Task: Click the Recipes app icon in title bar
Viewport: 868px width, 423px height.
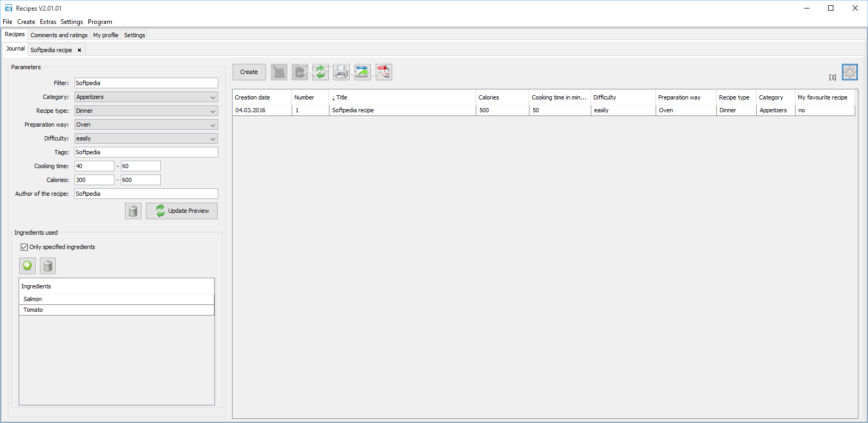Action: point(9,8)
